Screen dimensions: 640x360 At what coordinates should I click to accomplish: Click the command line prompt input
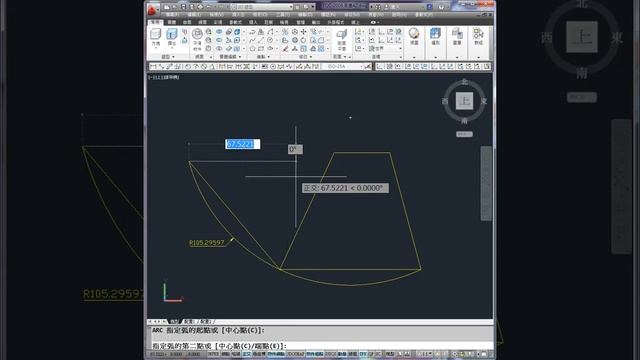click(322, 346)
